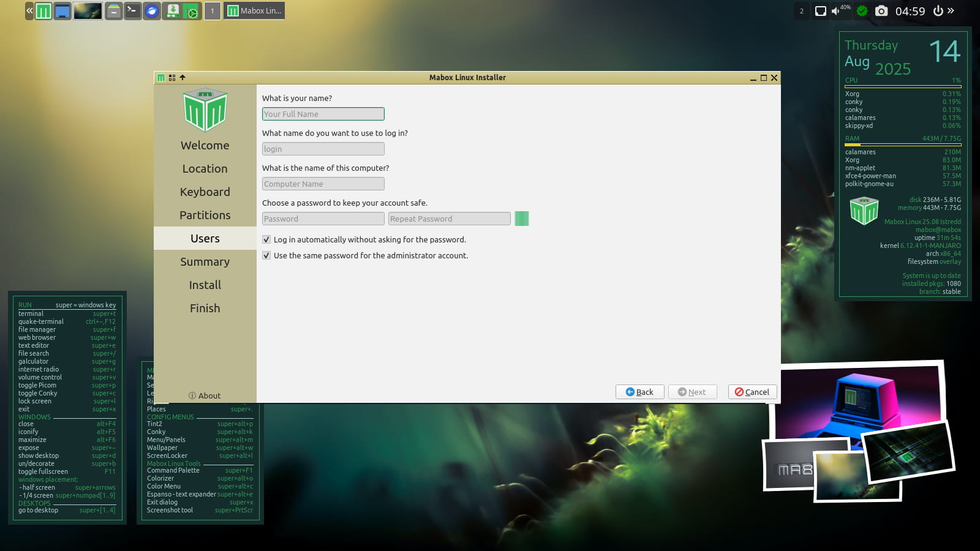This screenshot has height=551, width=980.
Task: Switch to workspace 1 in the panel
Action: pyautogui.click(x=213, y=11)
